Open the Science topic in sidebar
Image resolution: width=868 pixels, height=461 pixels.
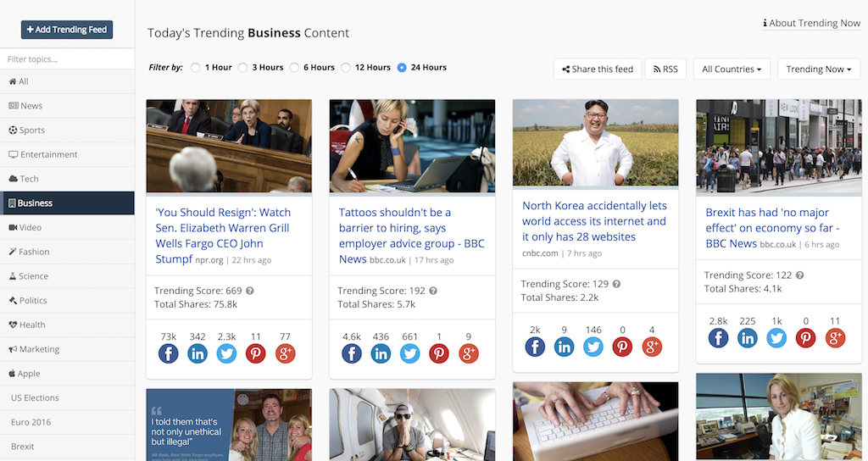point(67,276)
